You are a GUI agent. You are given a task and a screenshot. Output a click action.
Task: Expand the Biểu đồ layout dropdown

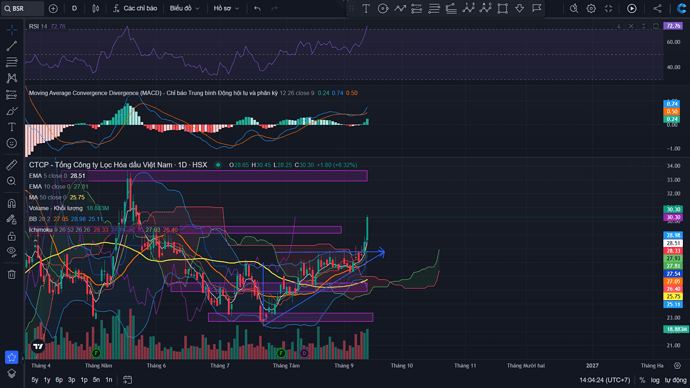pyautogui.click(x=184, y=8)
